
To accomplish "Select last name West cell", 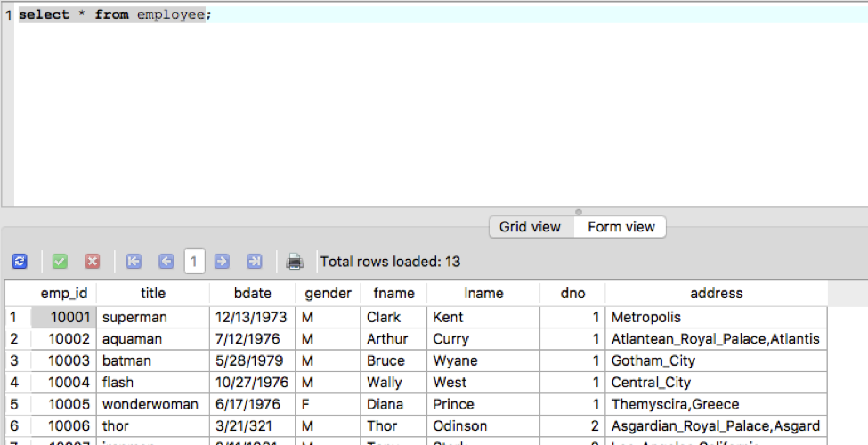I will click(483, 383).
